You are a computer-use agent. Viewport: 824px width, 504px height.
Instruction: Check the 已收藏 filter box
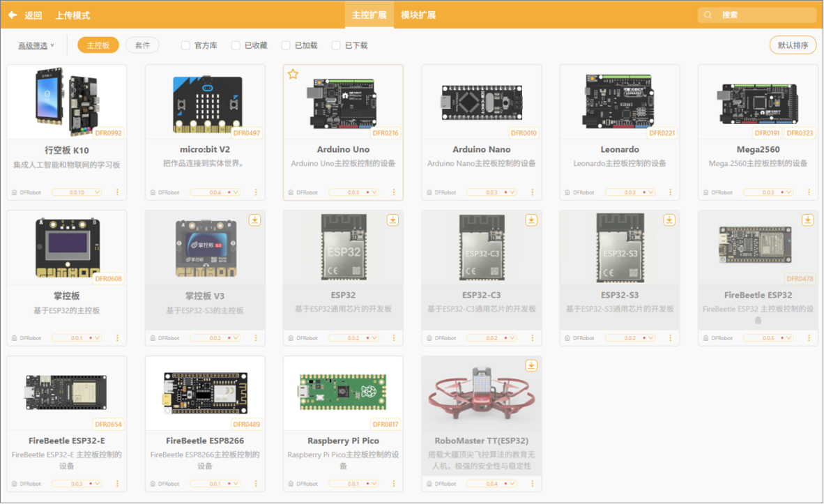click(236, 46)
